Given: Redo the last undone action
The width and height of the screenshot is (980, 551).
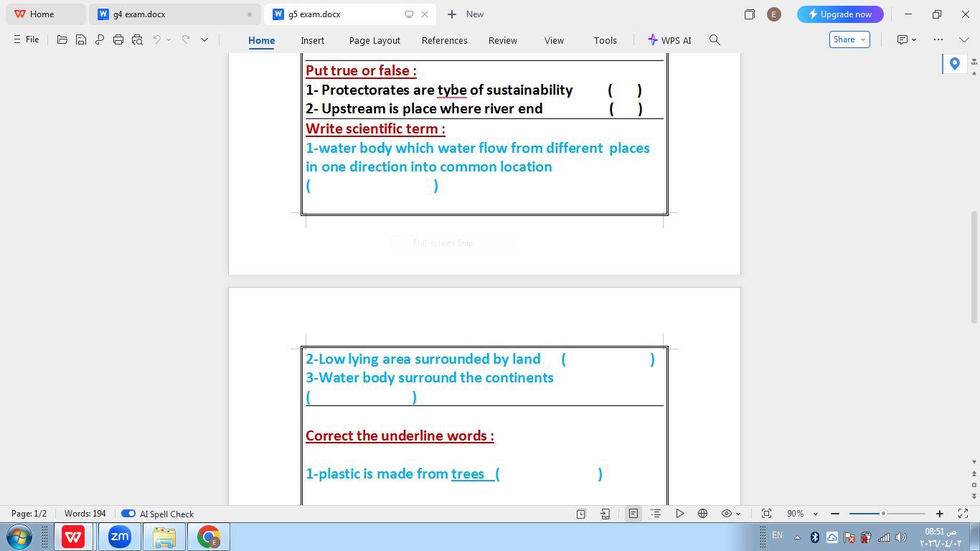Looking at the screenshot, I should (185, 40).
